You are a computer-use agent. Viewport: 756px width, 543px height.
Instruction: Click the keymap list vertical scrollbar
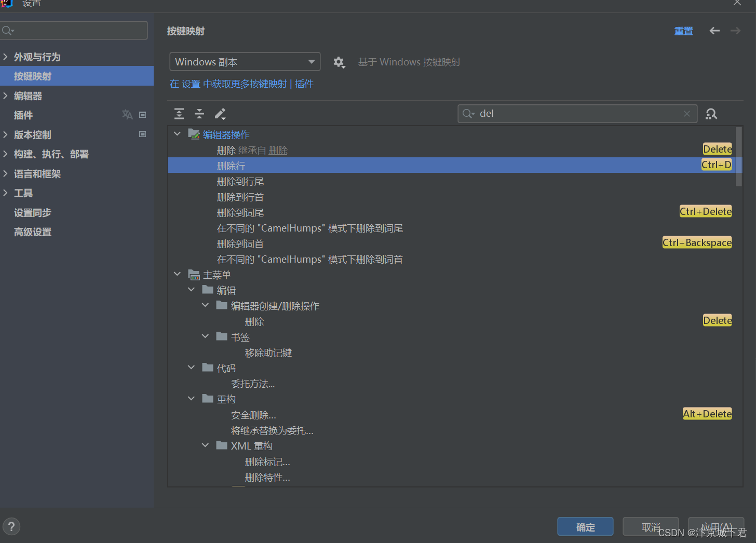pos(738,156)
